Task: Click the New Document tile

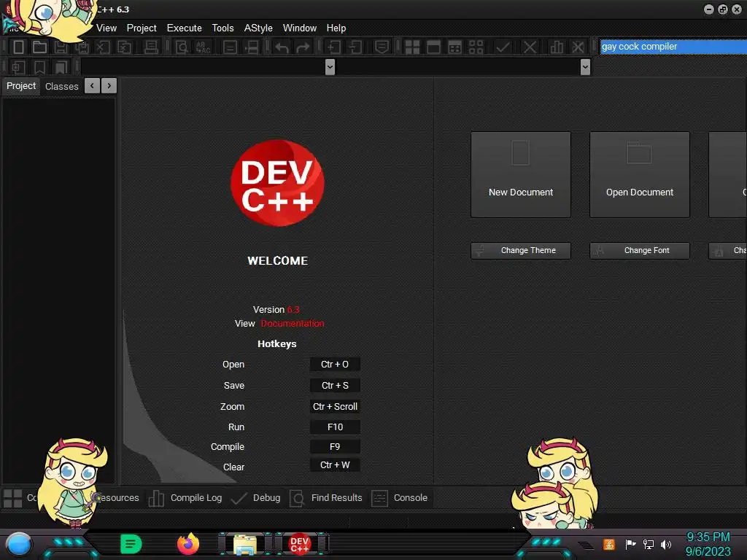Action: point(521,174)
